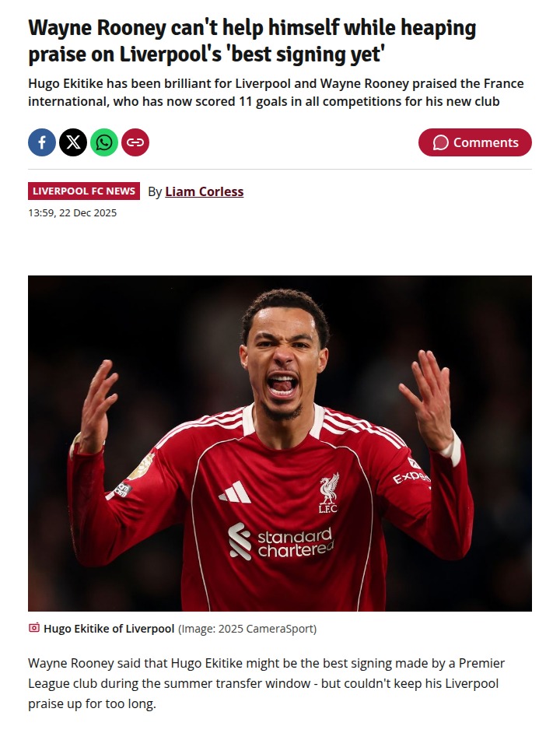Click the first paragraph starting 'Wayne Rooney said'
The image size is (560, 747).
click(267, 683)
